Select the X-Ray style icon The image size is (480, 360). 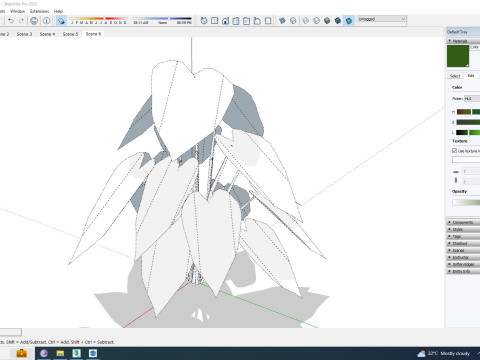[x=282, y=21]
